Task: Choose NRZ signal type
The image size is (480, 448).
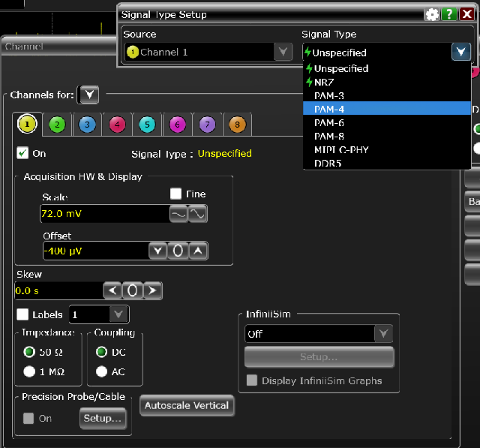Action: point(387,82)
